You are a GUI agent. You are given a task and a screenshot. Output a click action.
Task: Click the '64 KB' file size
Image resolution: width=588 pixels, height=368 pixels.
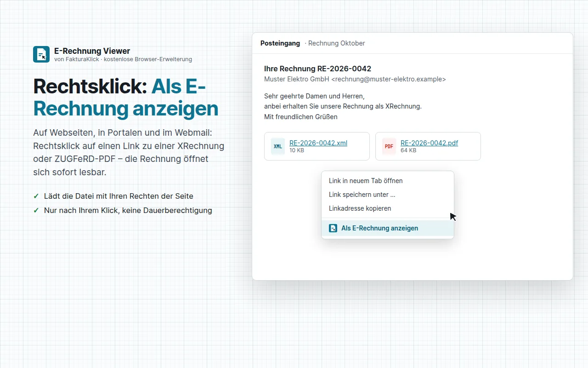point(408,150)
